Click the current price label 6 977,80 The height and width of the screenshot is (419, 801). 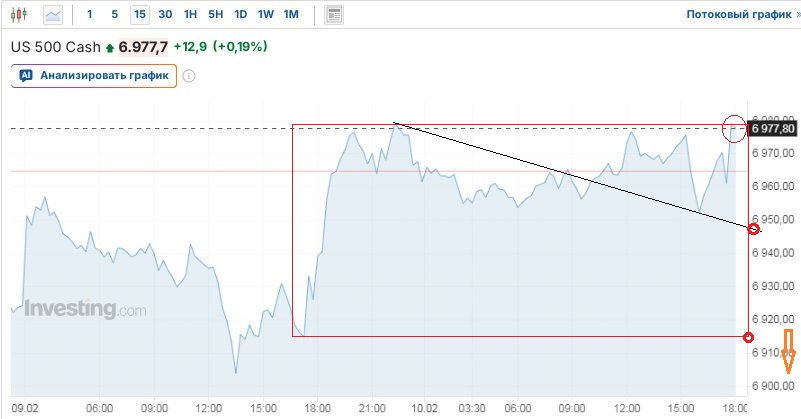pyautogui.click(x=772, y=129)
